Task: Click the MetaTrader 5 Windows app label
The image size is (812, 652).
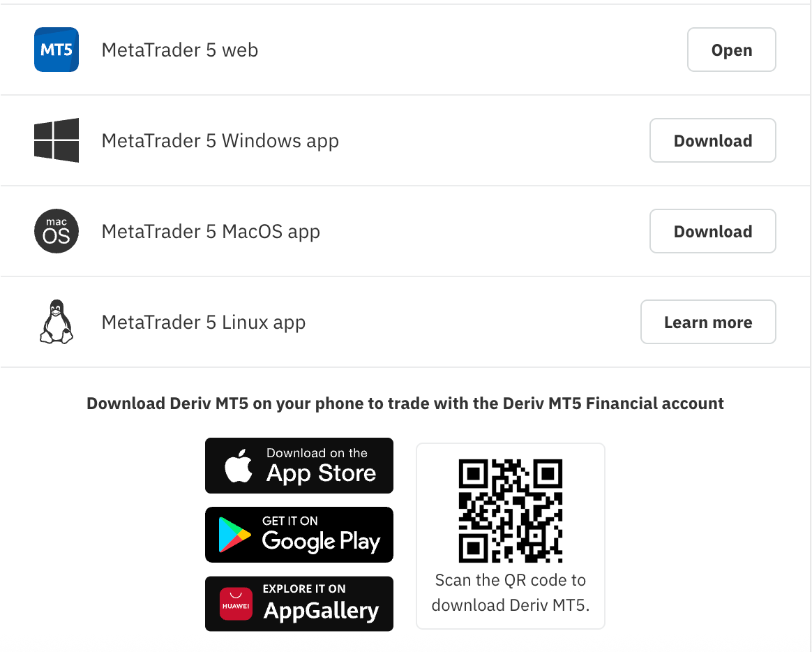Action: (220, 140)
